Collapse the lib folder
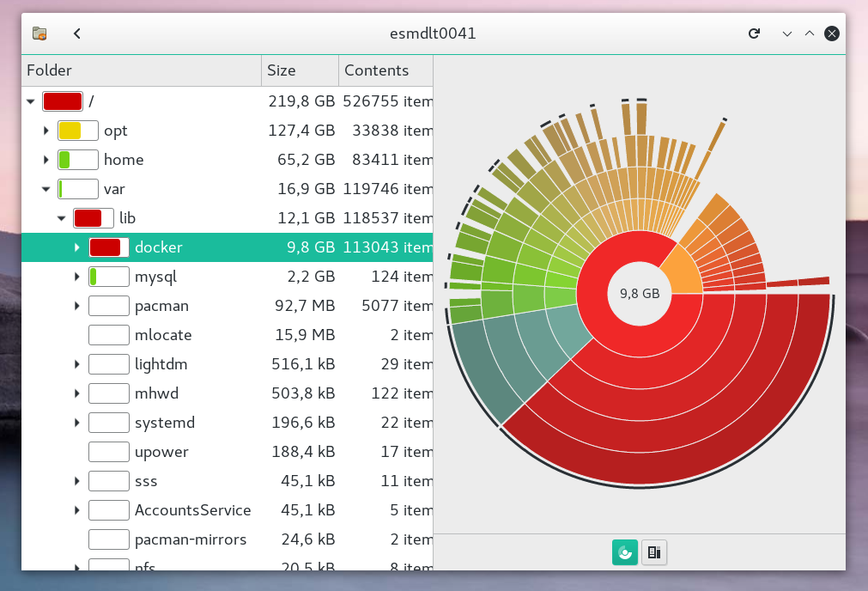 pos(62,218)
